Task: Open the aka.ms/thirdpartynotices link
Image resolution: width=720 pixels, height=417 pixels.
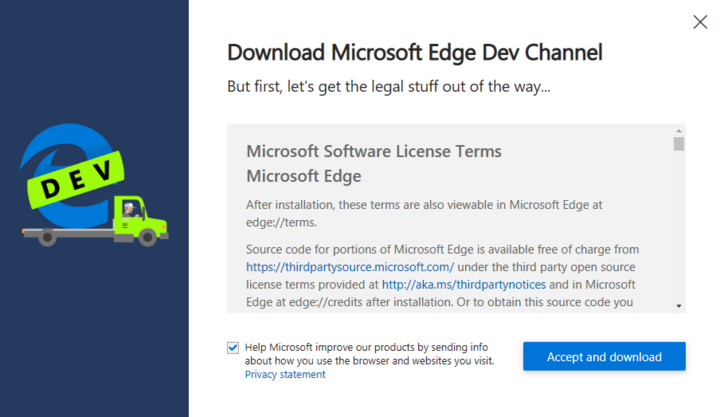Action: (x=463, y=284)
